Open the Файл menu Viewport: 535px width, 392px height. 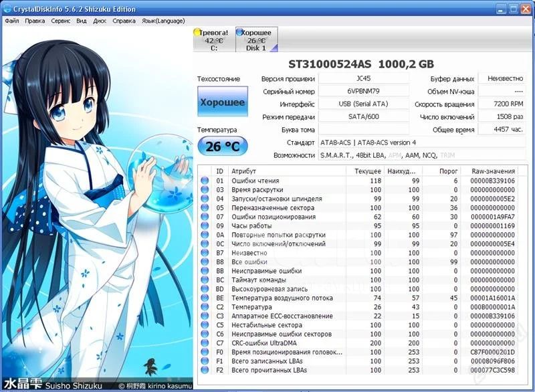pos(11,21)
